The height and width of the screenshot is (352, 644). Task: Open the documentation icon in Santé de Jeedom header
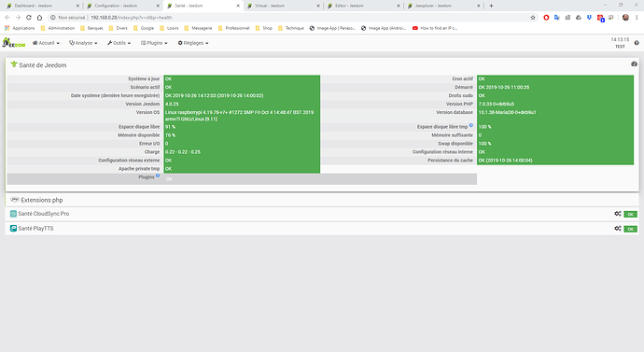click(x=634, y=64)
